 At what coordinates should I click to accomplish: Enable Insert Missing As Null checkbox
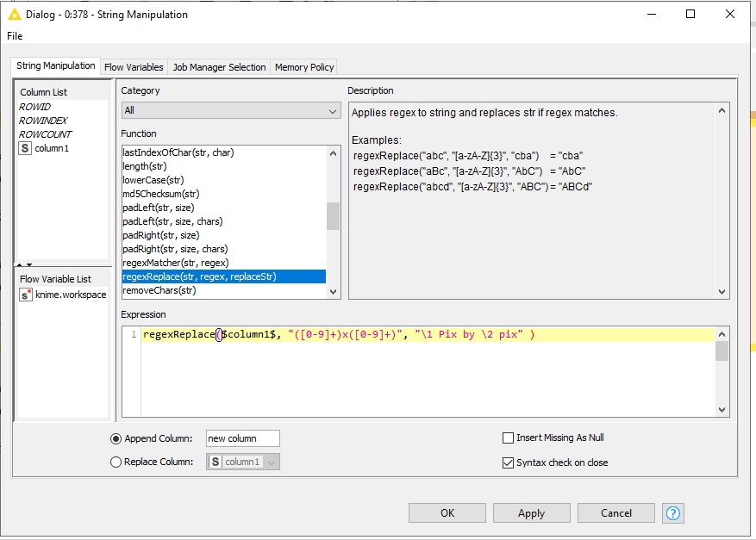pos(509,438)
